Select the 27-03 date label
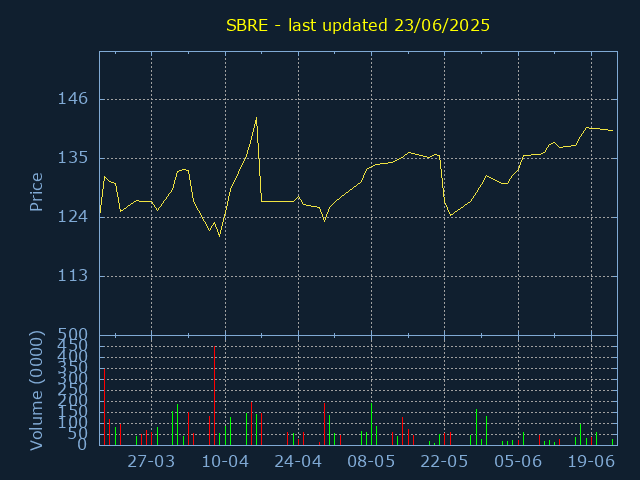640x480 pixels. 151,462
